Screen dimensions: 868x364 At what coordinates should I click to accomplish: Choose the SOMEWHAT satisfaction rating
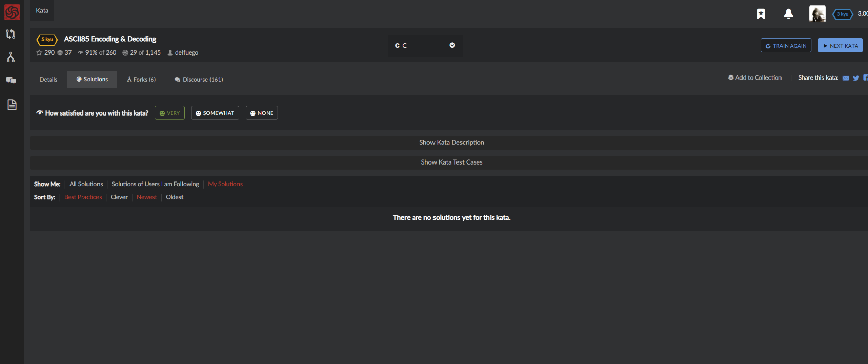click(x=215, y=113)
